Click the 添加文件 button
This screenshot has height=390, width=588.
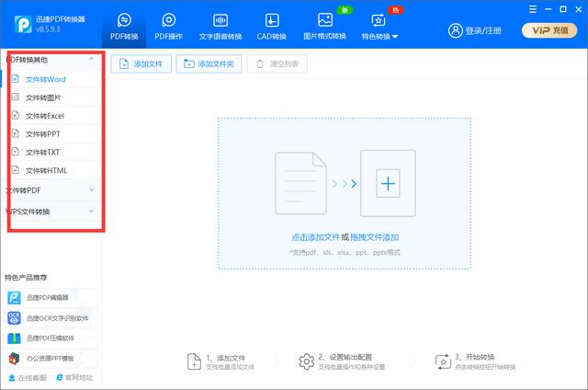(141, 63)
